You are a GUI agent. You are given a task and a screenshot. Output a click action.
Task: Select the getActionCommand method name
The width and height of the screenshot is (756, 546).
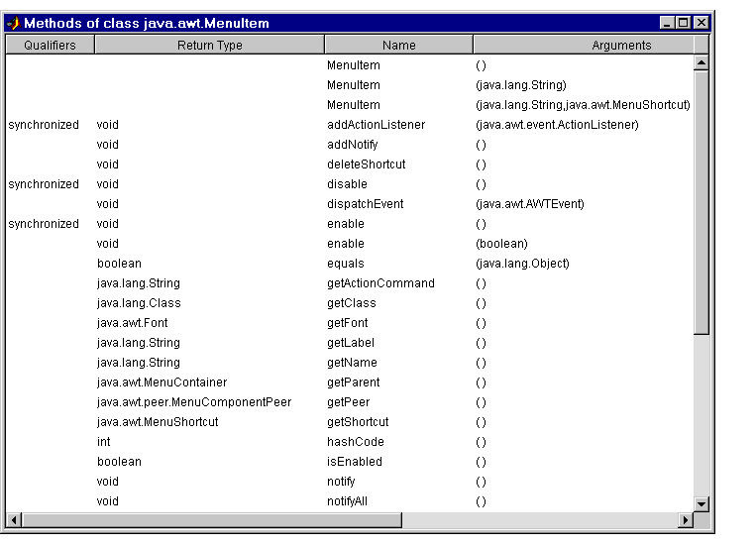coord(380,283)
